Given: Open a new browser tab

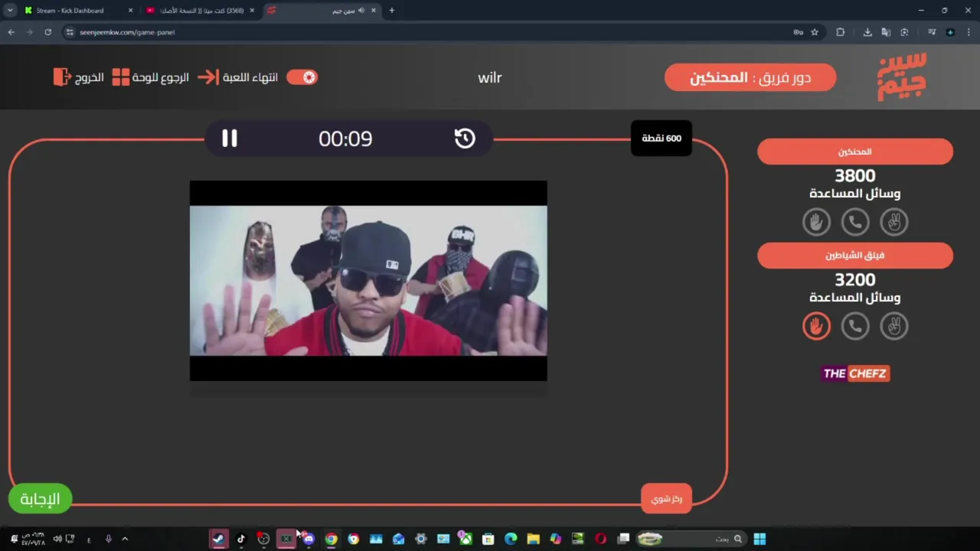Looking at the screenshot, I should [392, 11].
